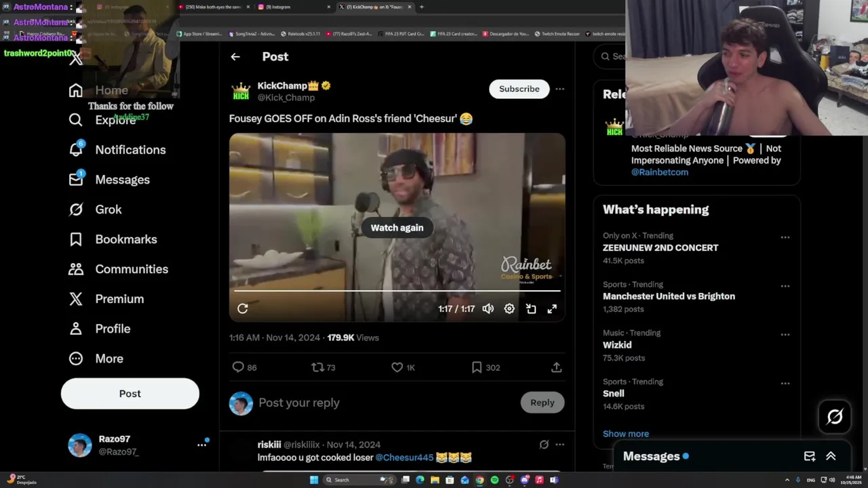Go back using the arrow beside Post
Screen dimensions: 868x488
pos(235,57)
